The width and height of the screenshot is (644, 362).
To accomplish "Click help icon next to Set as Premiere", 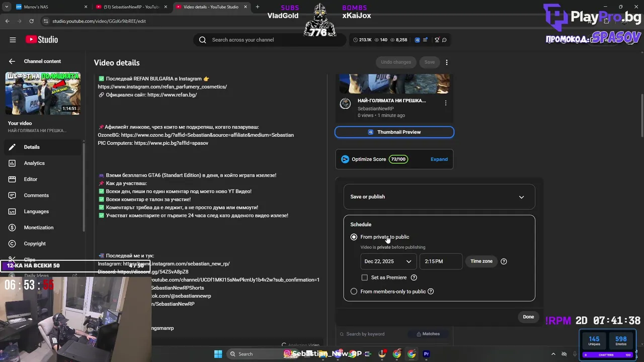I will [414, 278].
